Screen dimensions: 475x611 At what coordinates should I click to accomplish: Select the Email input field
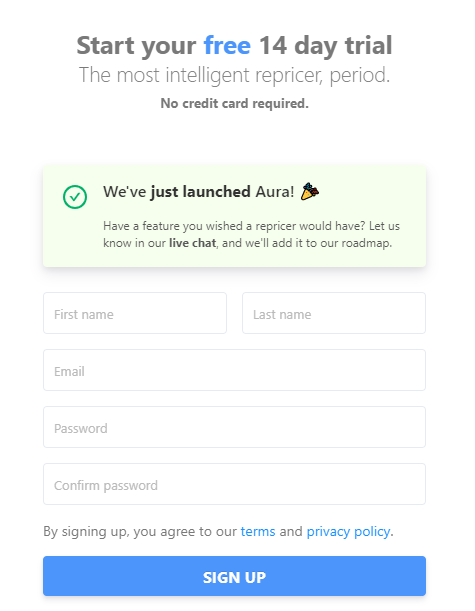pos(235,370)
